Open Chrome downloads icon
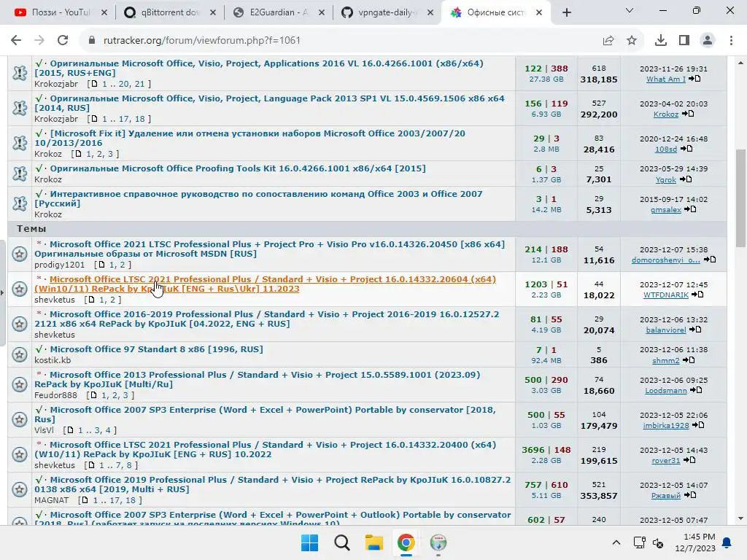 click(661, 41)
